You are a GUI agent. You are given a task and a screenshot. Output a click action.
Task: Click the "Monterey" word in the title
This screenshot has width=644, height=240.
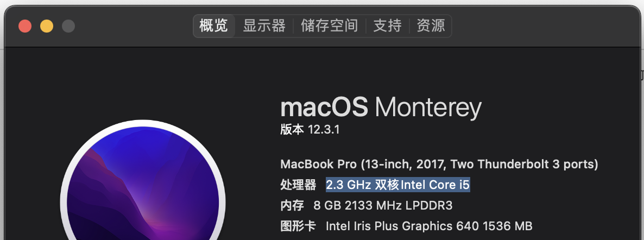click(x=428, y=108)
